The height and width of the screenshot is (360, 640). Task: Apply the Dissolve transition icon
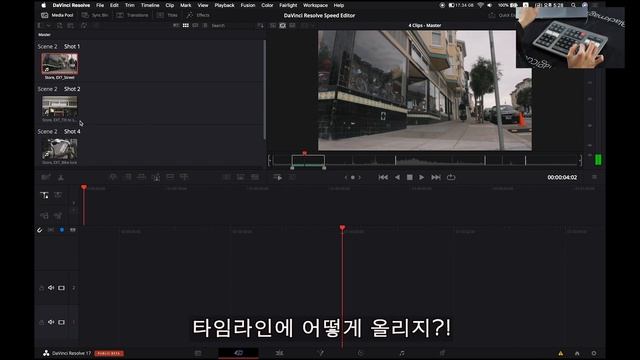(x=240, y=177)
